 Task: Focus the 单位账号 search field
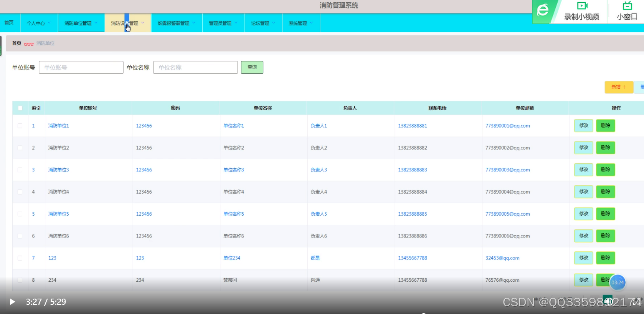[81, 67]
